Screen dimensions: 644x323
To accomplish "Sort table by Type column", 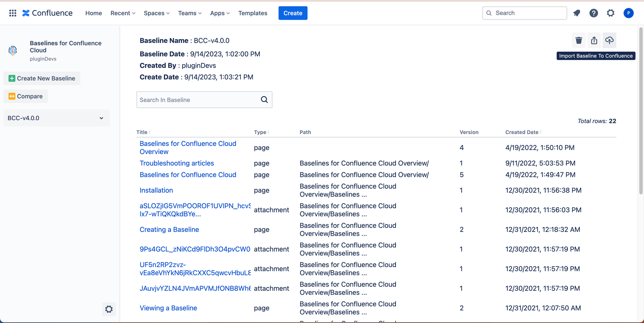I will click(262, 132).
